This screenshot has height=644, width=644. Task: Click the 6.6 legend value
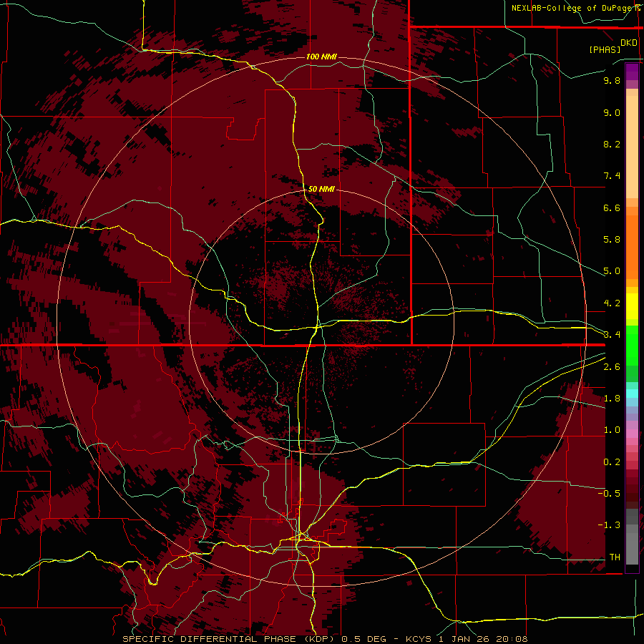coord(612,208)
